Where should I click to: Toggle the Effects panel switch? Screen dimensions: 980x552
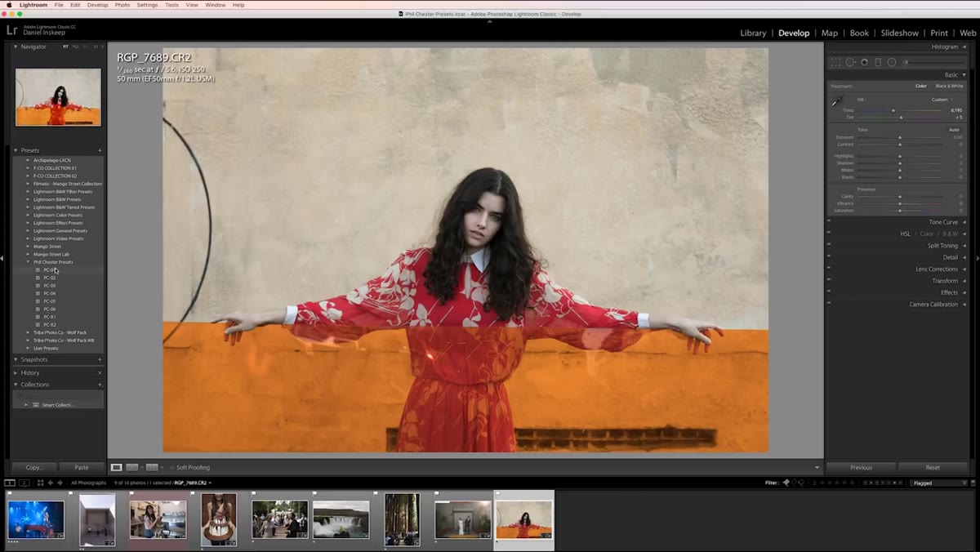coord(829,292)
